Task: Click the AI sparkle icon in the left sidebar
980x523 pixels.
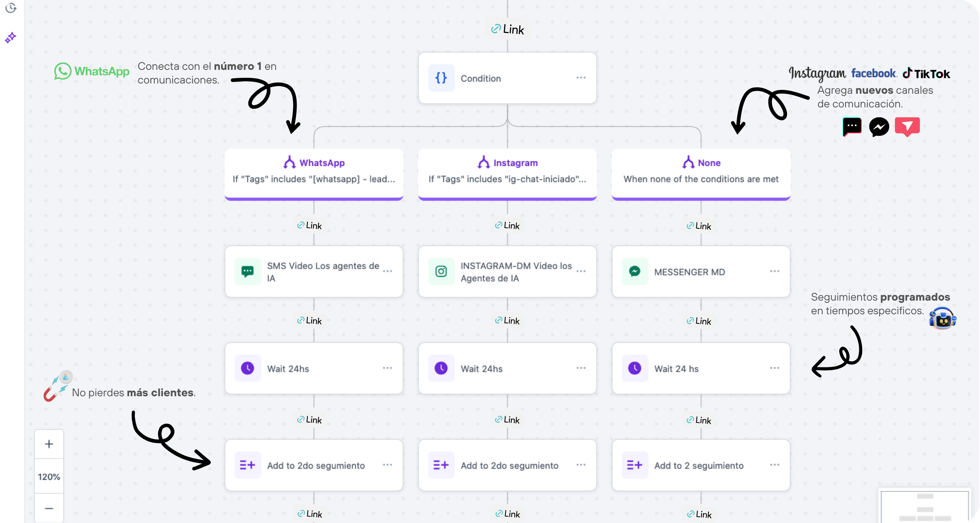Action: click(10, 37)
